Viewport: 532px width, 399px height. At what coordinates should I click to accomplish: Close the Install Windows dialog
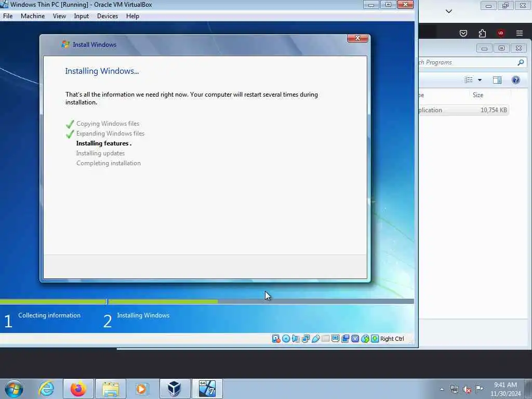pyautogui.click(x=357, y=38)
